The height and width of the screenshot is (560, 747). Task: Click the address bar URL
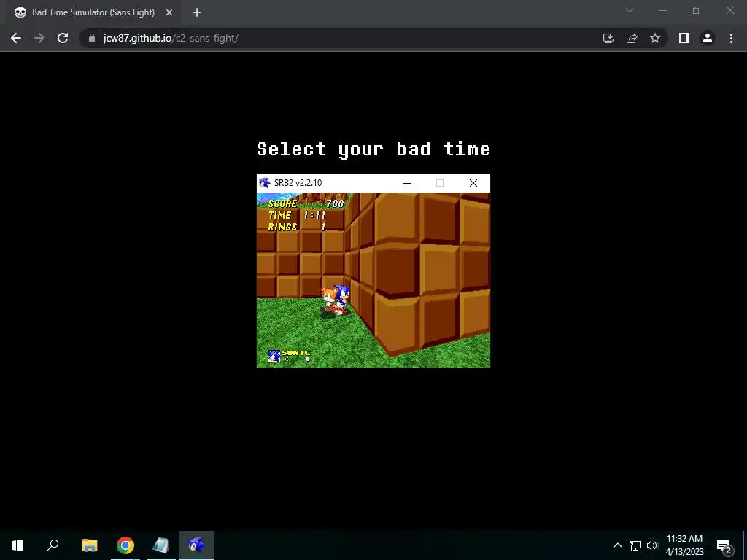pyautogui.click(x=171, y=38)
